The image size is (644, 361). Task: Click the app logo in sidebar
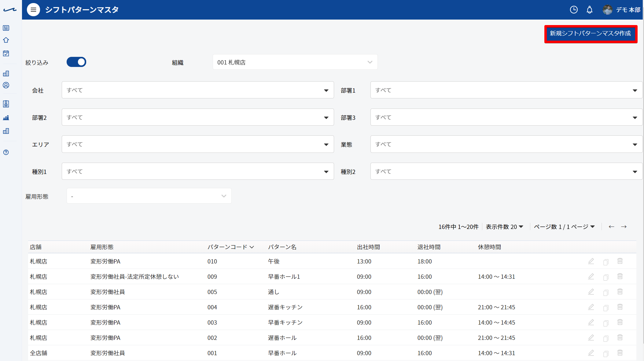click(10, 10)
